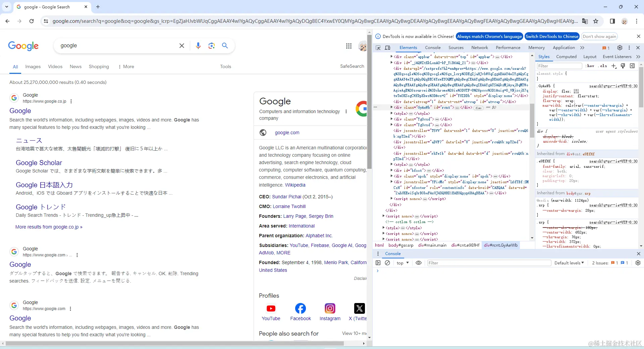The height and width of the screenshot is (349, 644).
Task: Expand the div class="appbar" node
Action: [x=391, y=57]
